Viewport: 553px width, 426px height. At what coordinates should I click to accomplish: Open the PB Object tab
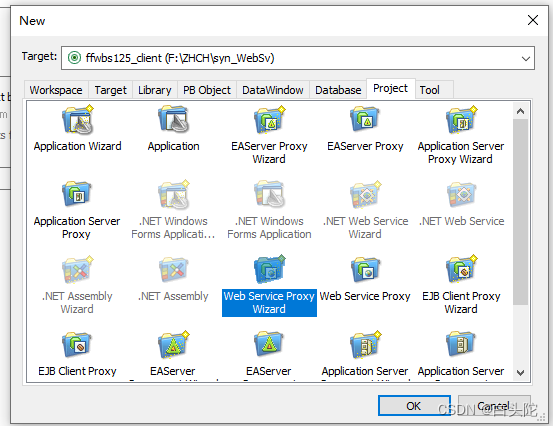(207, 90)
